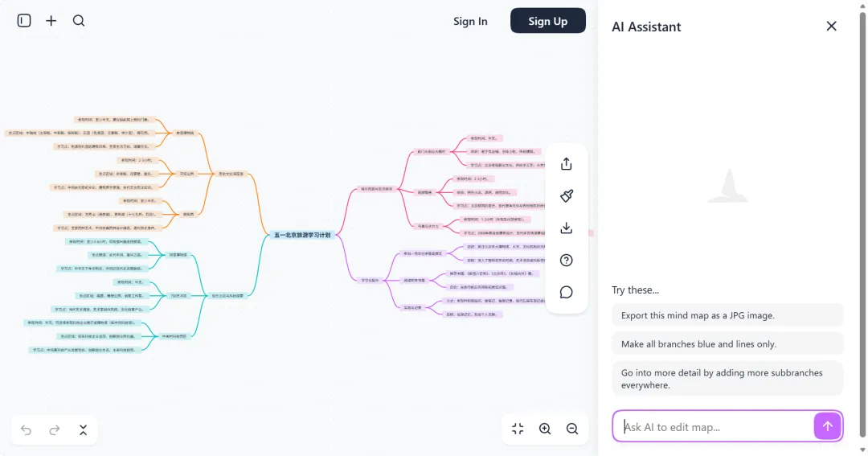Click the Sign In link
This screenshot has height=456, width=868.
tap(470, 21)
